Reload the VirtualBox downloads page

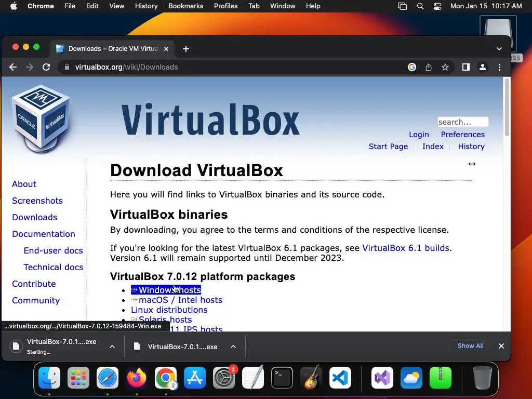(x=46, y=67)
